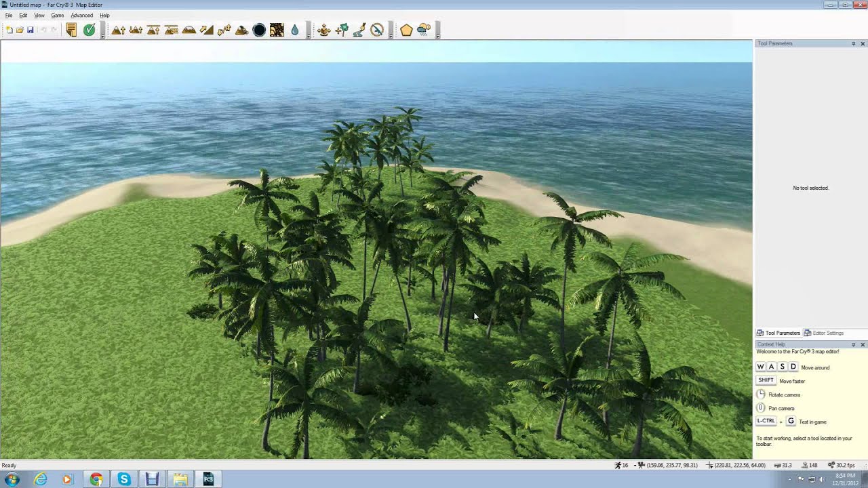Open the Advanced menu

tap(82, 15)
